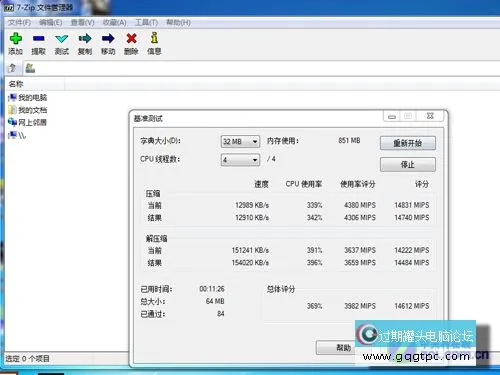The image size is (500, 375).
Task: Close the 基准测试 benchmark dialog
Action: [x=430, y=116]
